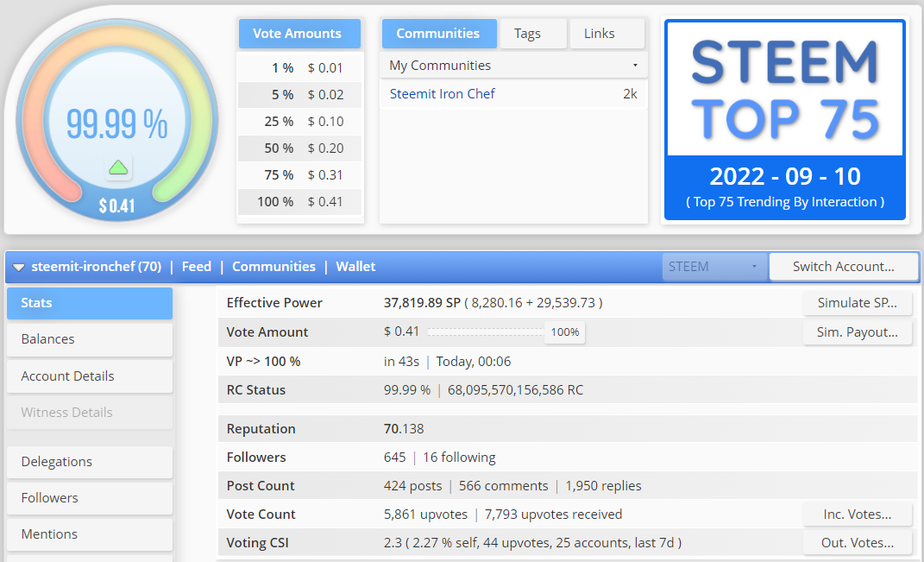The image size is (924, 562).
Task: Click the Sim. Payout button
Action: coord(857,332)
